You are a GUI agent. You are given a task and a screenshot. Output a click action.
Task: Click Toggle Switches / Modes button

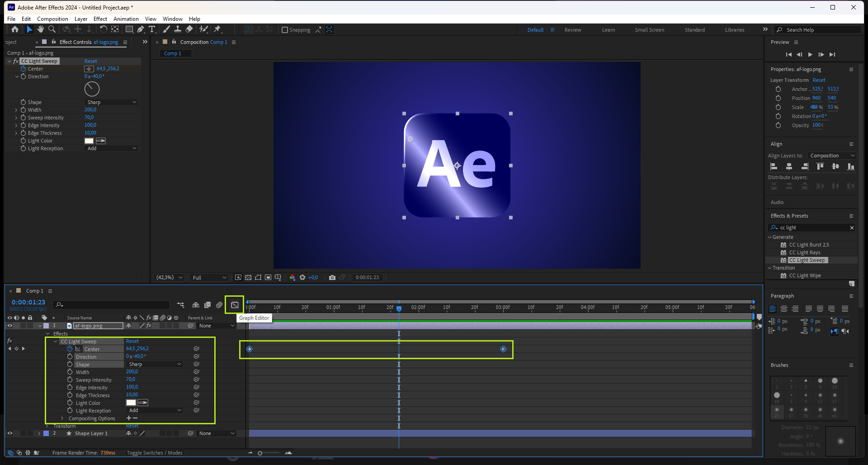point(155,453)
